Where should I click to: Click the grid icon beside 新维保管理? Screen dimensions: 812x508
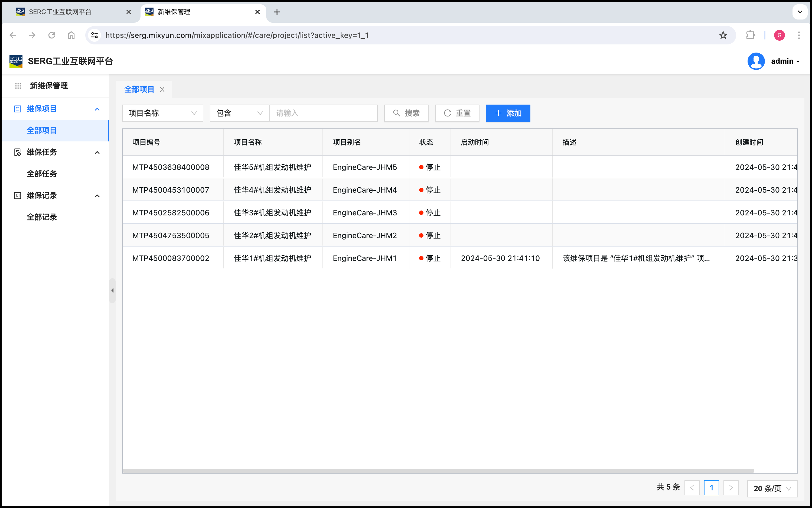[x=18, y=86]
